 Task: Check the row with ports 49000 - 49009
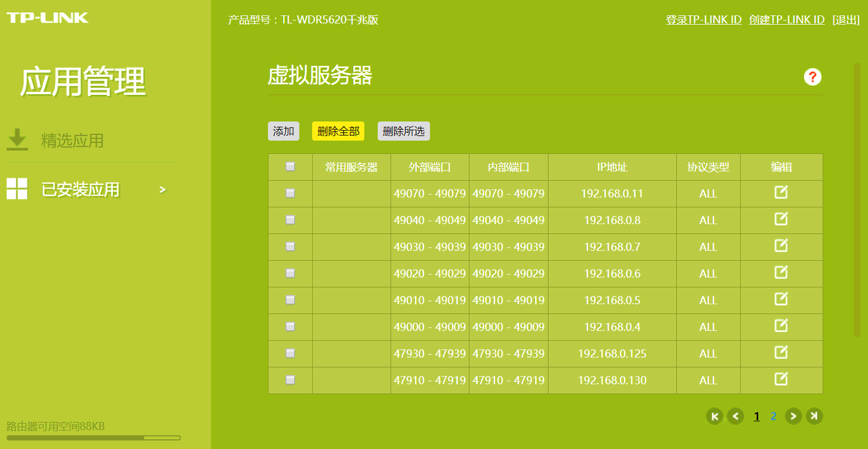tap(290, 326)
